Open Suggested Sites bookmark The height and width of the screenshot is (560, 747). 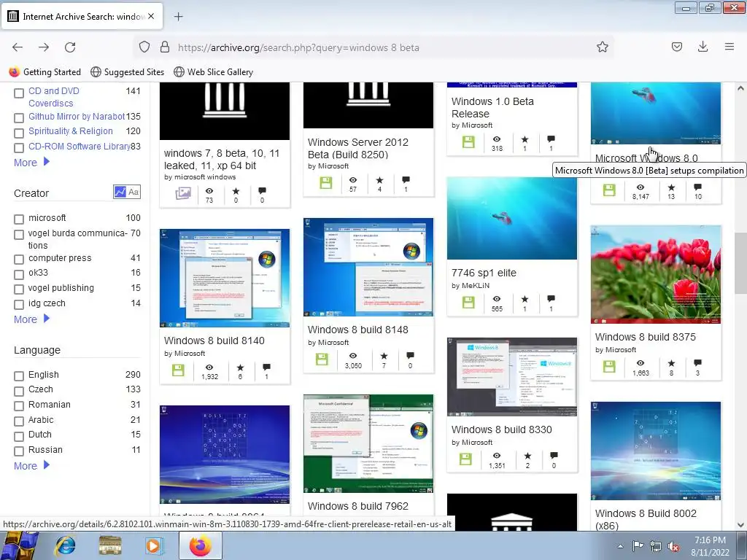[x=128, y=72]
